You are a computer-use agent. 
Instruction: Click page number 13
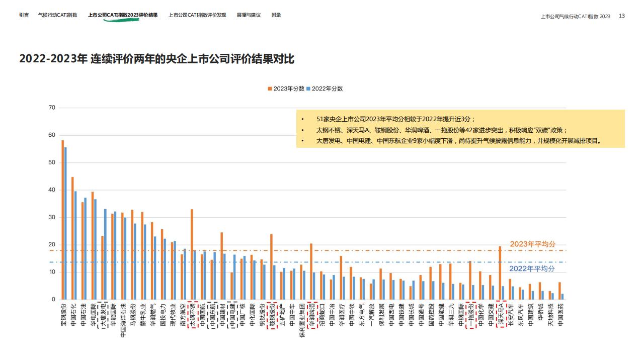pos(622,16)
